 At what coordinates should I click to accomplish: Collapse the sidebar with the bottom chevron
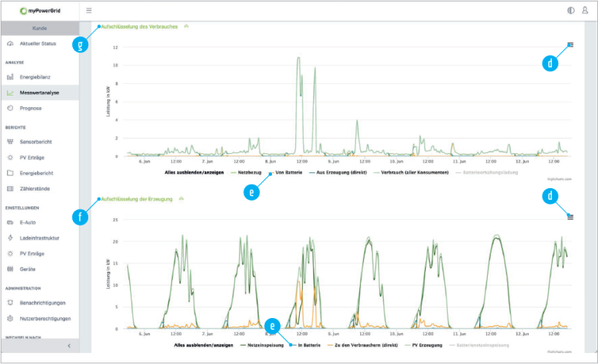pyautogui.click(x=69, y=345)
